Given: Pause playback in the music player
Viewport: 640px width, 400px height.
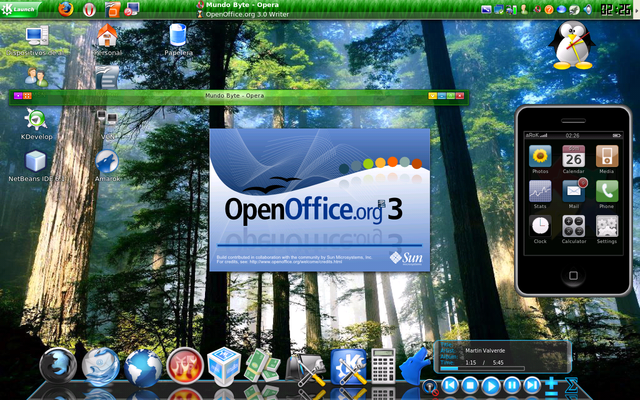Looking at the screenshot, I should tap(511, 385).
